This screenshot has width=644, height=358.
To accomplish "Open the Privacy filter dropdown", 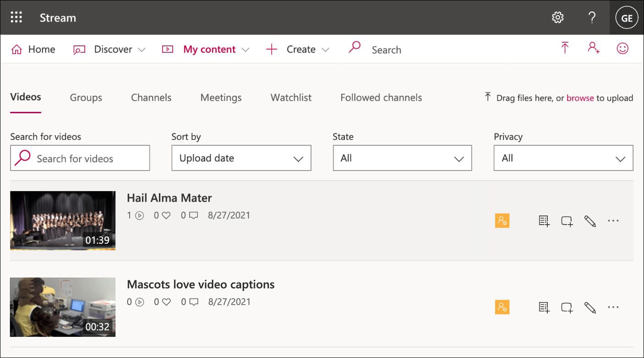I will (563, 158).
